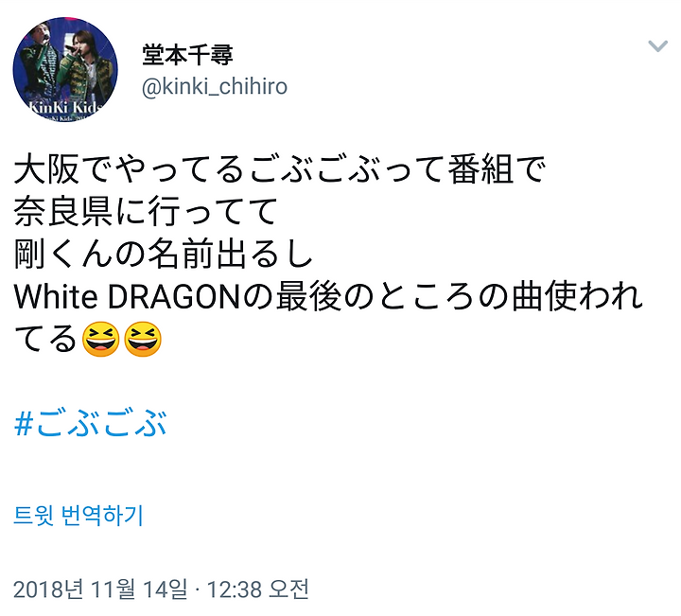Open the 2018년 11월 14일 date link
The image size is (681, 616).
pyautogui.click(x=101, y=590)
